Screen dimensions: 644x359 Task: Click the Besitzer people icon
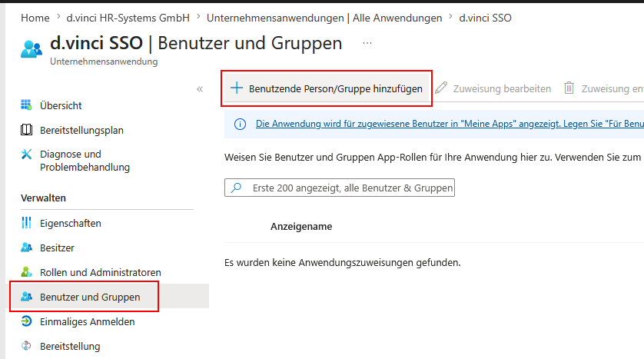[26, 248]
